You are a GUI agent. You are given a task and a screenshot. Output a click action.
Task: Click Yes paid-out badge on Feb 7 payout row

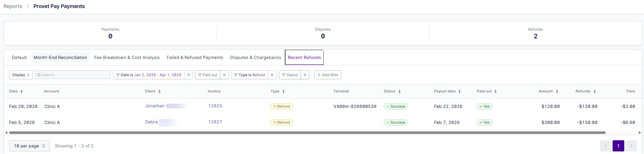[x=485, y=123]
